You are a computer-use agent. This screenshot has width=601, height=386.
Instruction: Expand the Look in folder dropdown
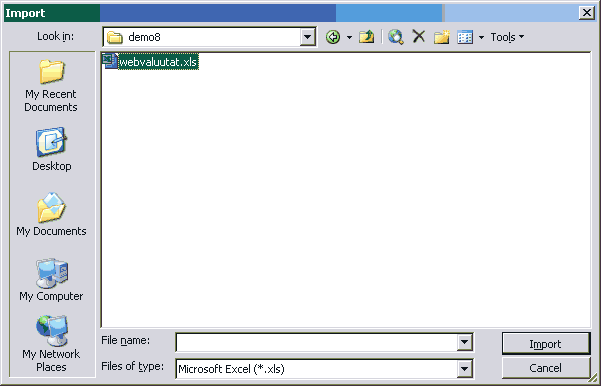[x=307, y=37]
